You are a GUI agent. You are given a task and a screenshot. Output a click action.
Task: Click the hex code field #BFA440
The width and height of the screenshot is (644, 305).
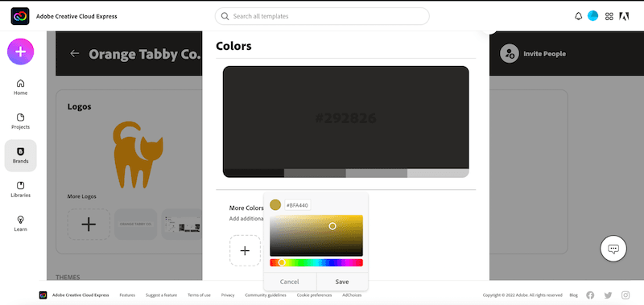298,205
